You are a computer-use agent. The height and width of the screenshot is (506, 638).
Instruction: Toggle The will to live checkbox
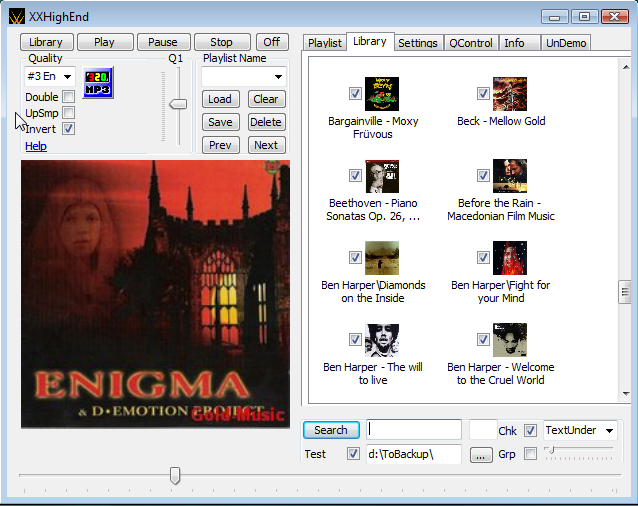[355, 339]
